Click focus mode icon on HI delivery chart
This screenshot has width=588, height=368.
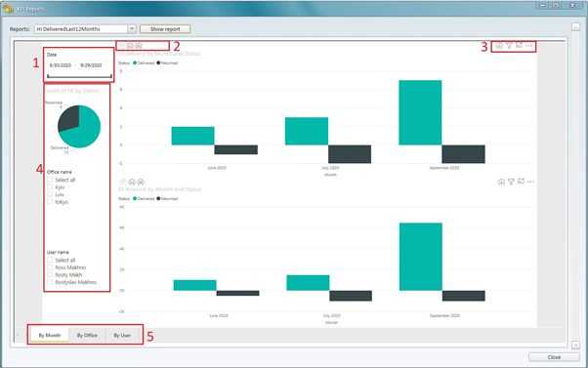(x=519, y=45)
